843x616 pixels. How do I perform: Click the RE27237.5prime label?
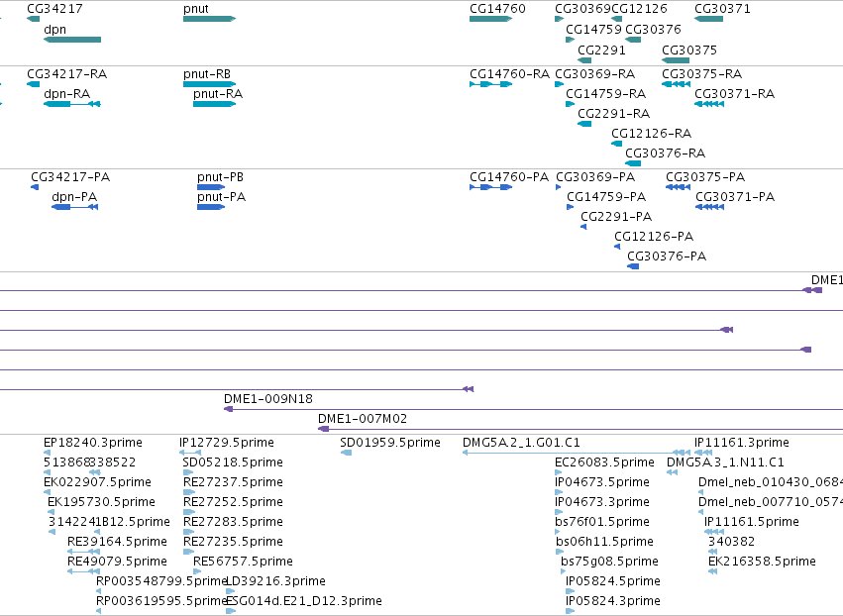click(233, 482)
